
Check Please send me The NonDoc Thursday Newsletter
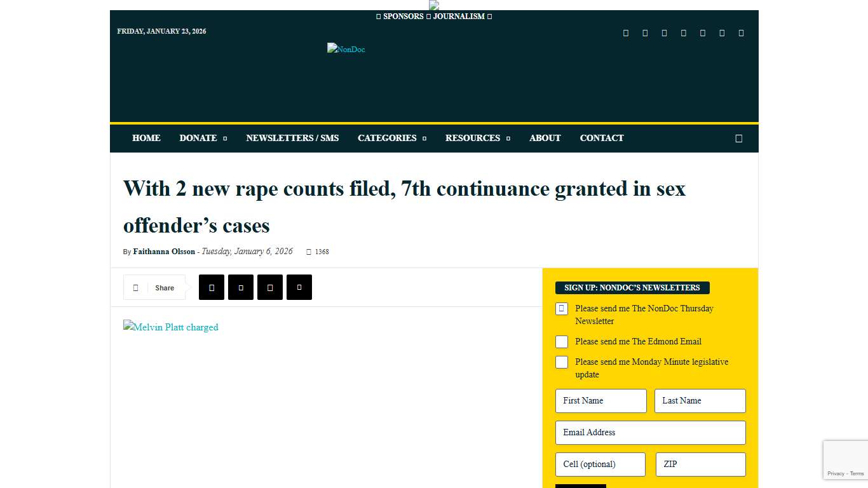561,309
